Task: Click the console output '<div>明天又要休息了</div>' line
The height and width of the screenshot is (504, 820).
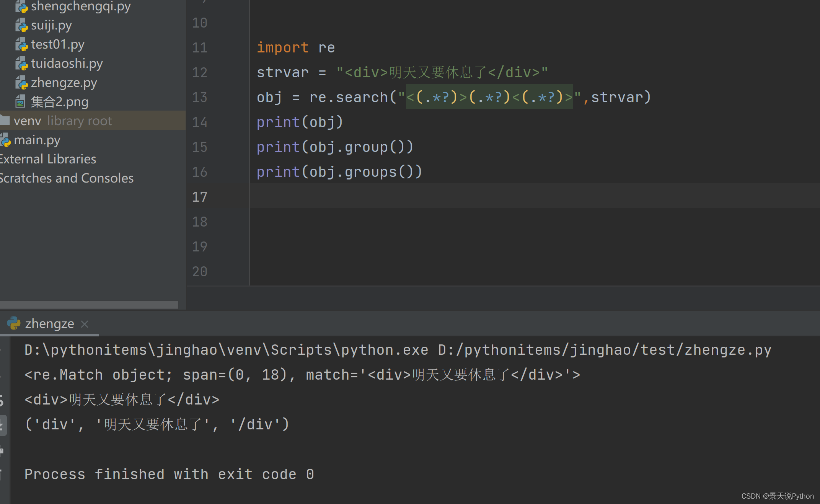Action: coord(122,400)
